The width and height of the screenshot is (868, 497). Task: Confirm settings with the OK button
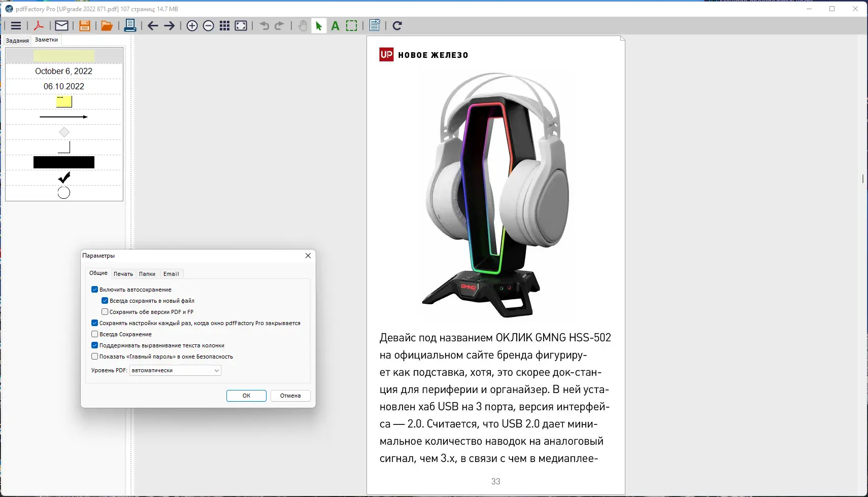pyautogui.click(x=246, y=396)
